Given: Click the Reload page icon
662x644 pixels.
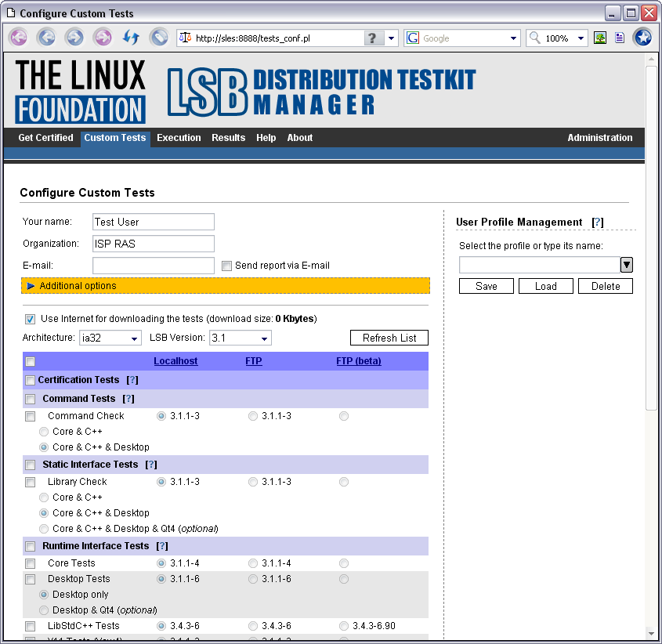Looking at the screenshot, I should coord(132,38).
